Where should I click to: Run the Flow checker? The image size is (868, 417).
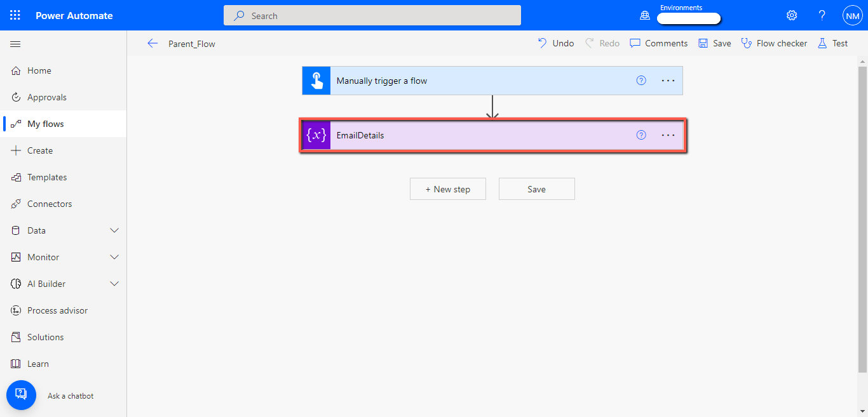coord(775,43)
